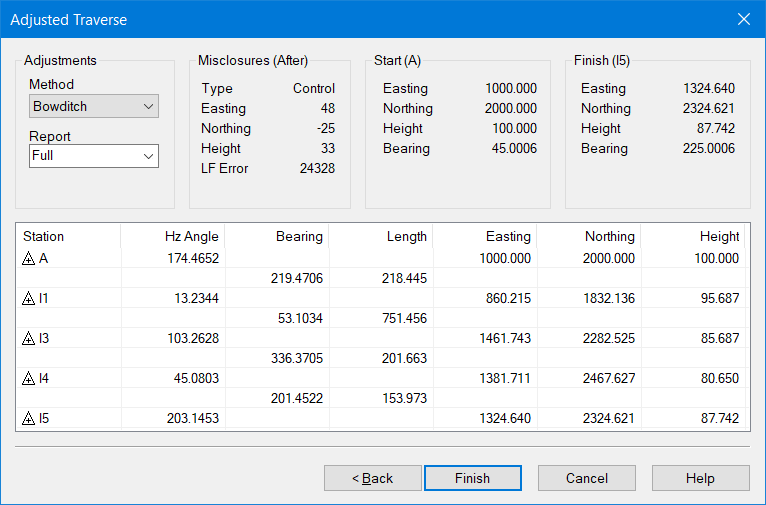Click the Length column header

click(x=381, y=236)
